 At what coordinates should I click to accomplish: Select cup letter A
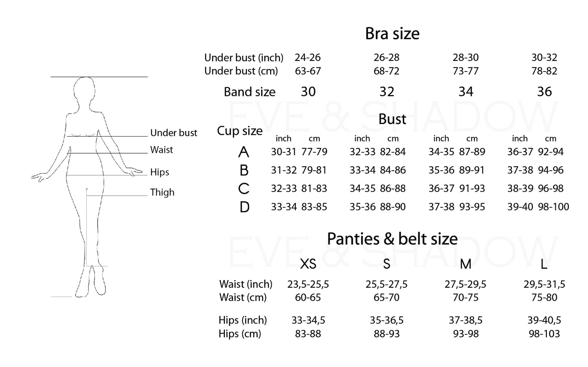point(244,152)
